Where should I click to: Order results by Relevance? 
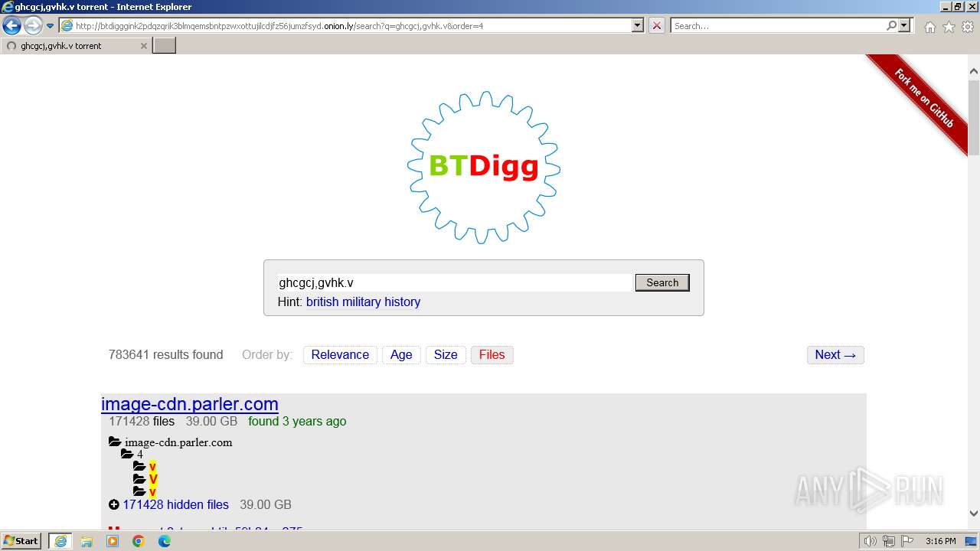tap(340, 354)
